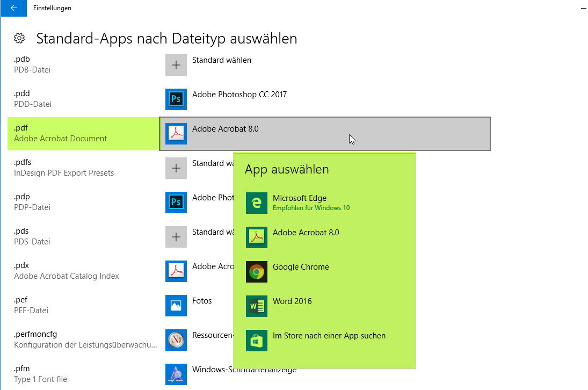Screen dimensions: 588x390
Task: Choose Im Store nach einer App suchen
Action: click(324, 341)
